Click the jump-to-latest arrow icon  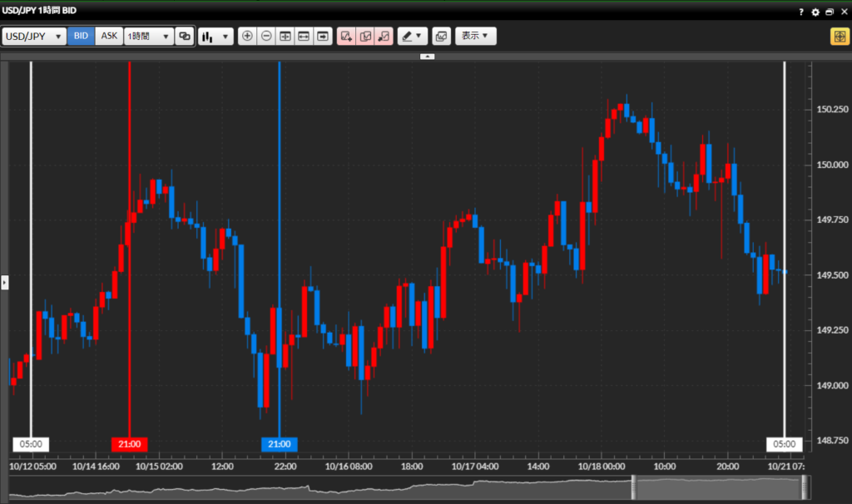[323, 37]
